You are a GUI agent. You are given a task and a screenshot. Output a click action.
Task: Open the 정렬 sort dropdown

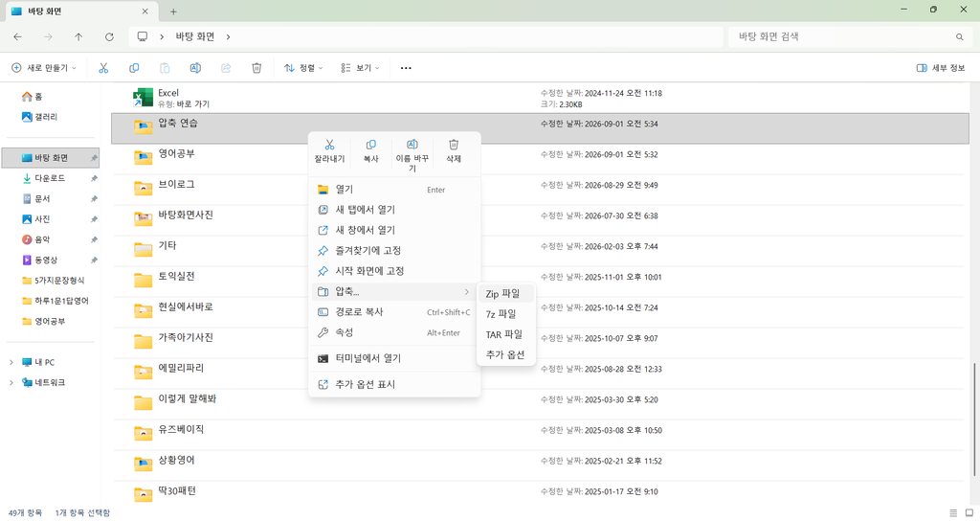pyautogui.click(x=303, y=68)
